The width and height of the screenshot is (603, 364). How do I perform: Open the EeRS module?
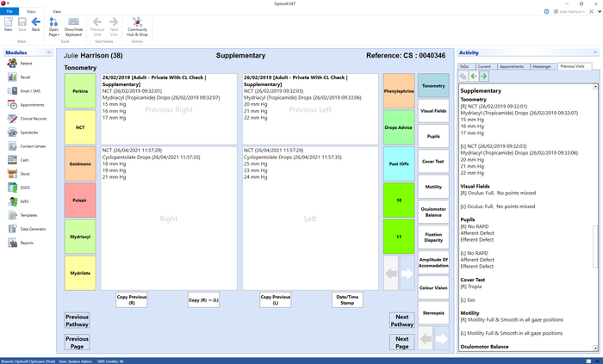pos(18,201)
